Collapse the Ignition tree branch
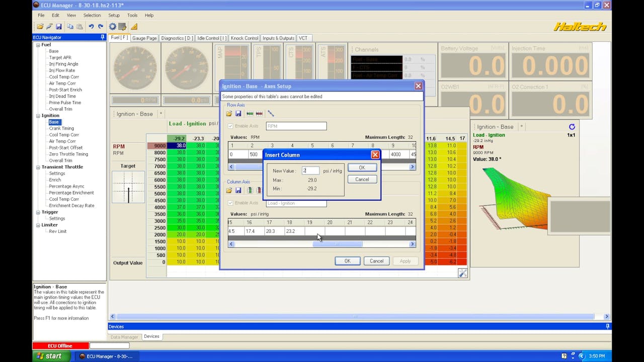This screenshot has width=644, height=362. (x=38, y=115)
